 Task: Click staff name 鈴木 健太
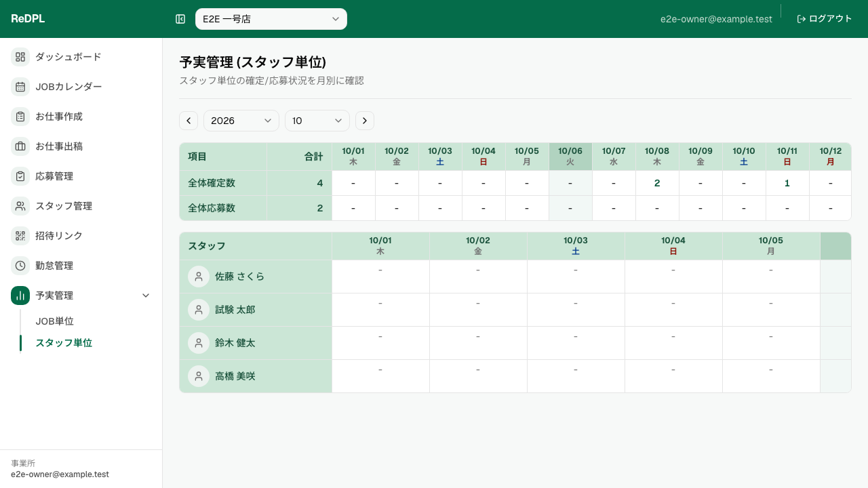(x=235, y=343)
